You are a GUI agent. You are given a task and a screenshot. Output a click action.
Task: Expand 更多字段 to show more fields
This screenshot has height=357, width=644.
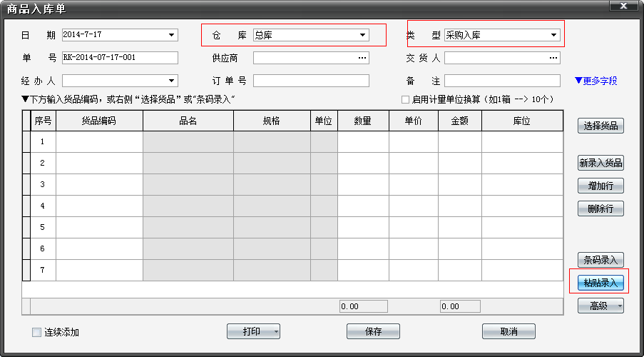click(596, 81)
